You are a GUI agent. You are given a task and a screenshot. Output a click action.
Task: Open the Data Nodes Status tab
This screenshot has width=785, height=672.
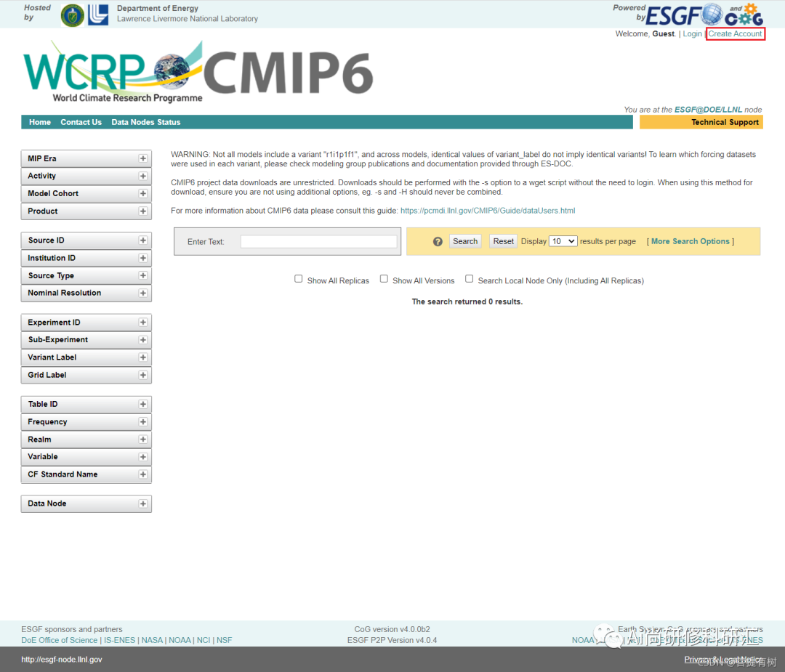click(145, 122)
